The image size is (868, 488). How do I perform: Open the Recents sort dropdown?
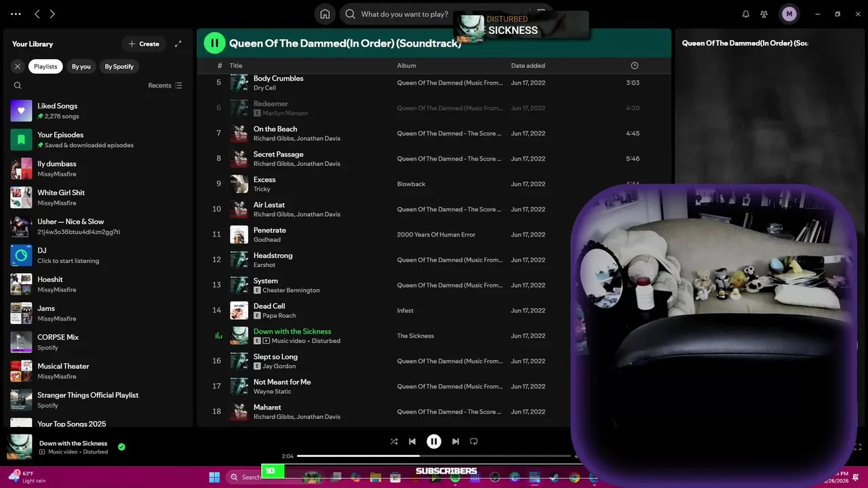pos(165,85)
